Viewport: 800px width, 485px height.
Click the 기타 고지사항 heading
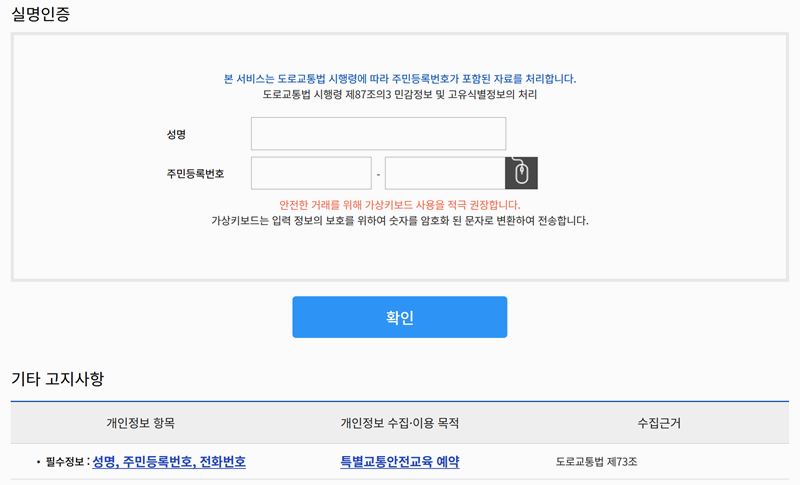coord(57,378)
